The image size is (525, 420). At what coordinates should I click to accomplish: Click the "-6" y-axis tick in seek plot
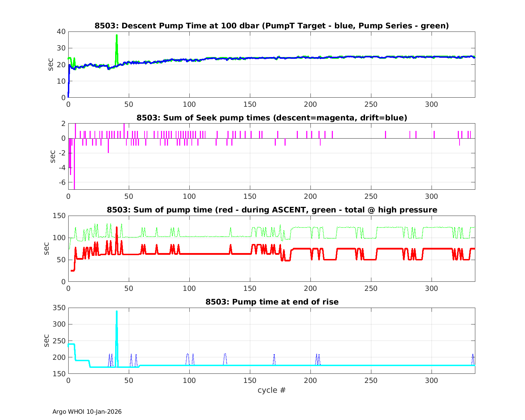click(61, 182)
